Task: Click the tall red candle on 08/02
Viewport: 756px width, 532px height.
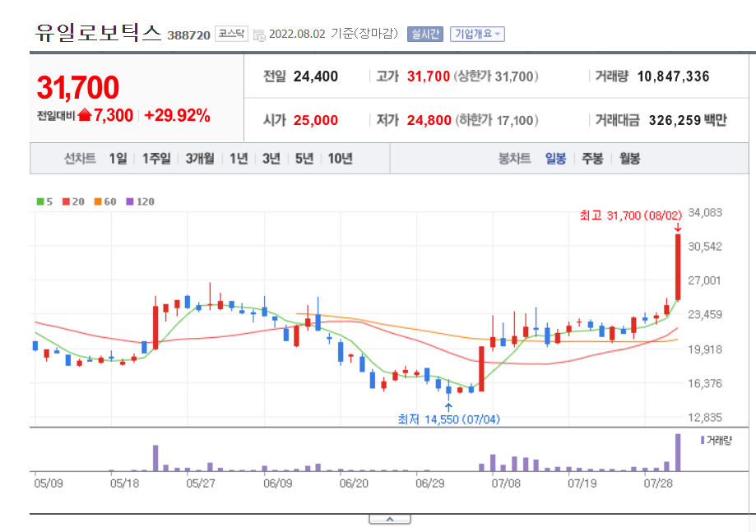Action: pos(678,267)
